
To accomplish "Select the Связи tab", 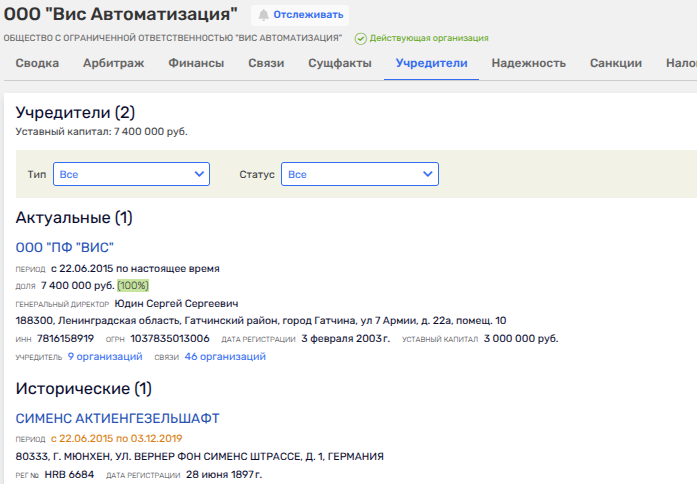I will (x=266, y=63).
